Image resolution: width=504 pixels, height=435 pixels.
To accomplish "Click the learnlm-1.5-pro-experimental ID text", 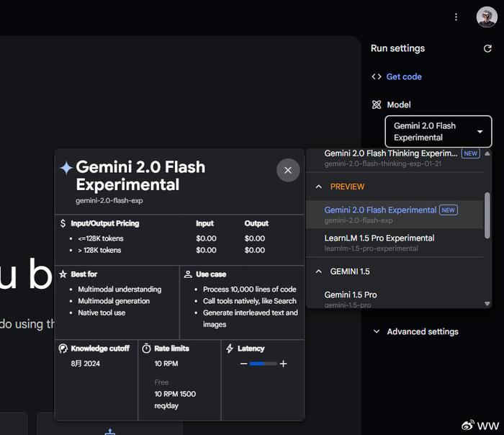I will tap(372, 248).
